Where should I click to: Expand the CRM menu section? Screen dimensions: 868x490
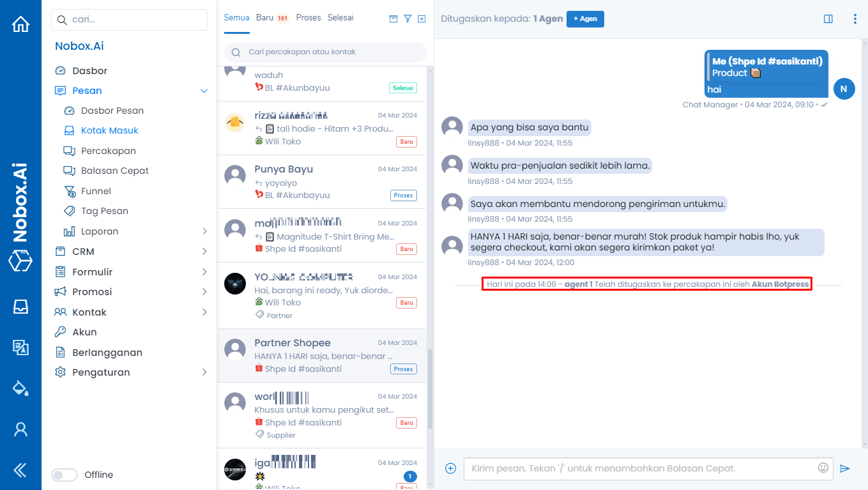[204, 251]
